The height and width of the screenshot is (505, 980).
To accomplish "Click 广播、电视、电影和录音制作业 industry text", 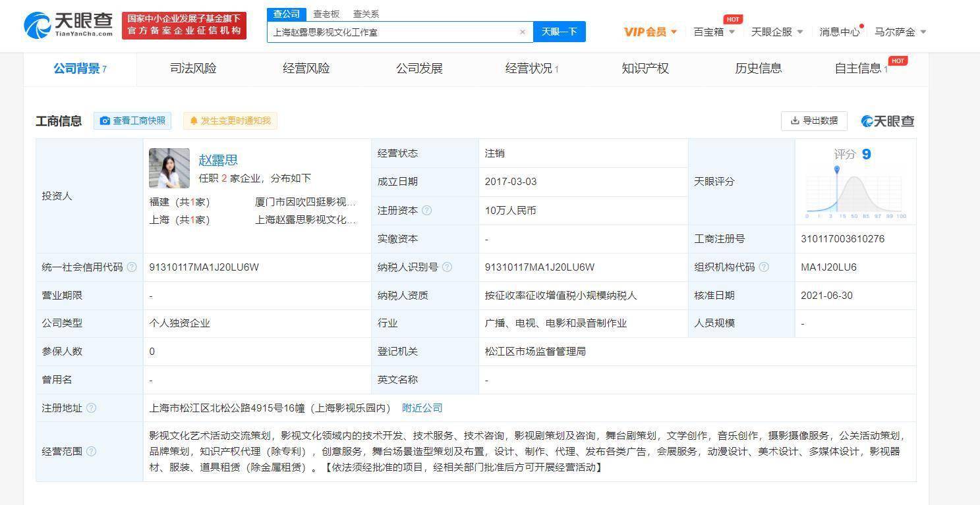I will click(x=556, y=323).
